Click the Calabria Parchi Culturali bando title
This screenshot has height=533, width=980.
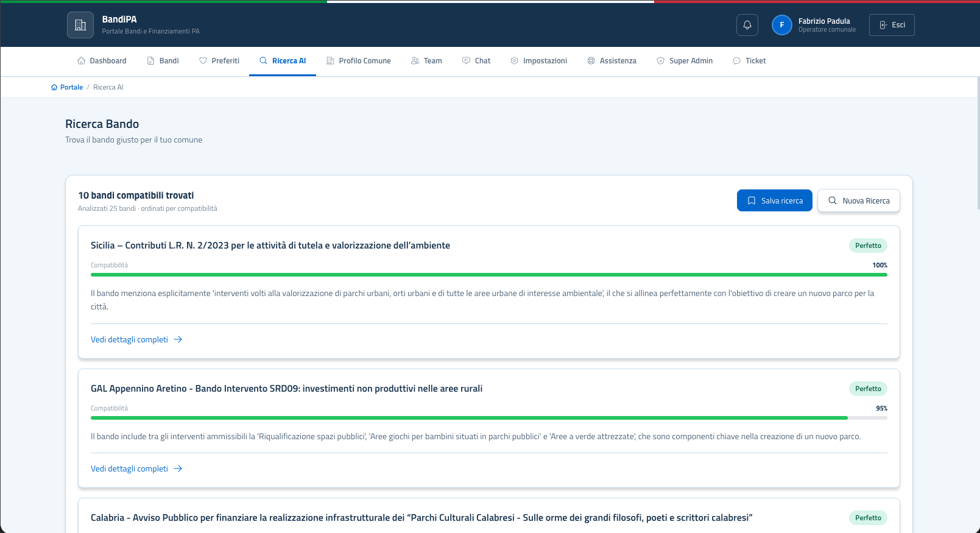click(x=421, y=518)
